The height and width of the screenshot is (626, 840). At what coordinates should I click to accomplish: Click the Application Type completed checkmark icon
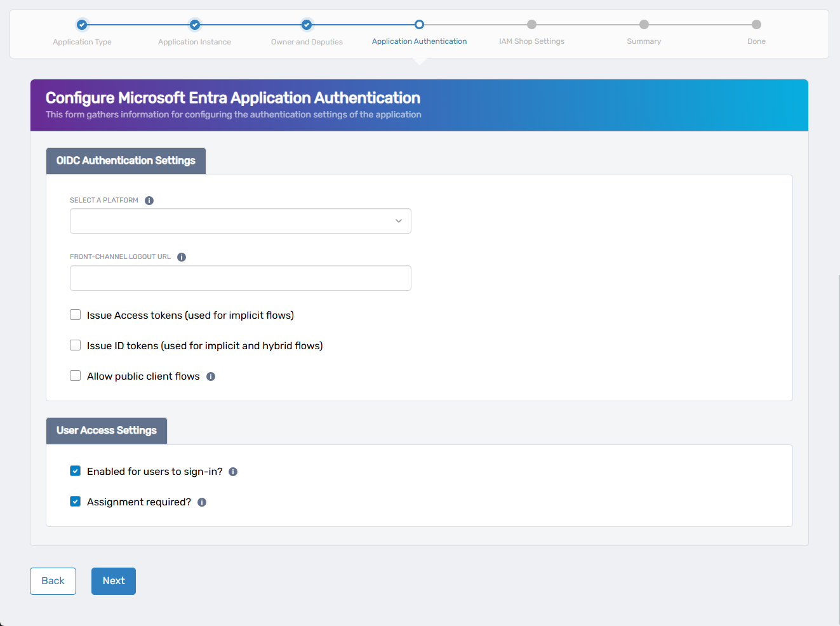click(x=82, y=25)
